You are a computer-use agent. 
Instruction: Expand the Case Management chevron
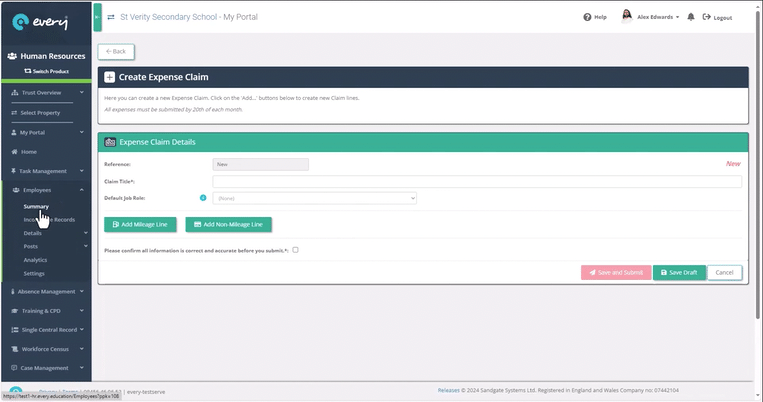[82, 367]
